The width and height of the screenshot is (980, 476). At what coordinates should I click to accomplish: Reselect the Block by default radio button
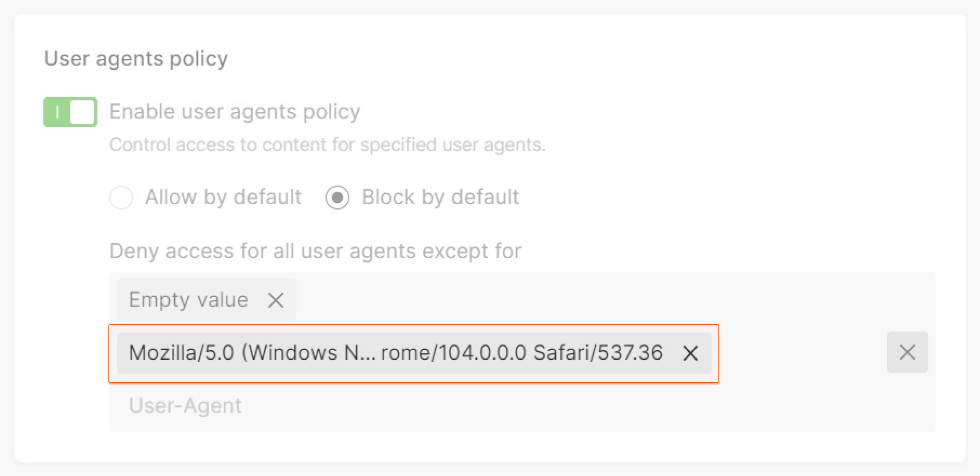337,198
